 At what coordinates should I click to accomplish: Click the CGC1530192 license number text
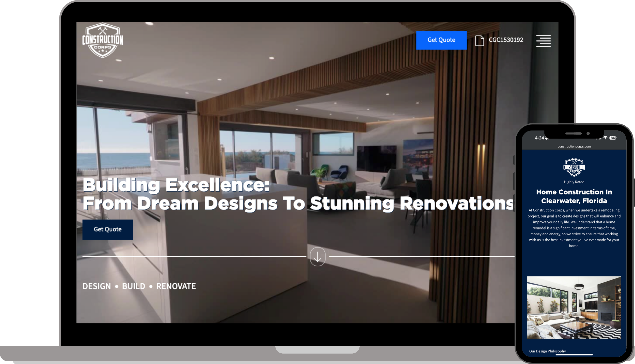pos(506,40)
